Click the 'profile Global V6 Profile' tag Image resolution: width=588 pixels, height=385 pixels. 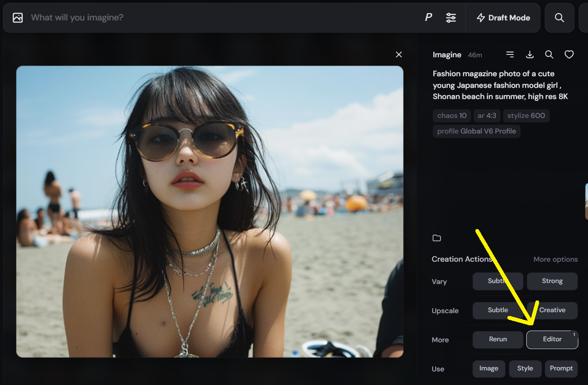(x=476, y=131)
